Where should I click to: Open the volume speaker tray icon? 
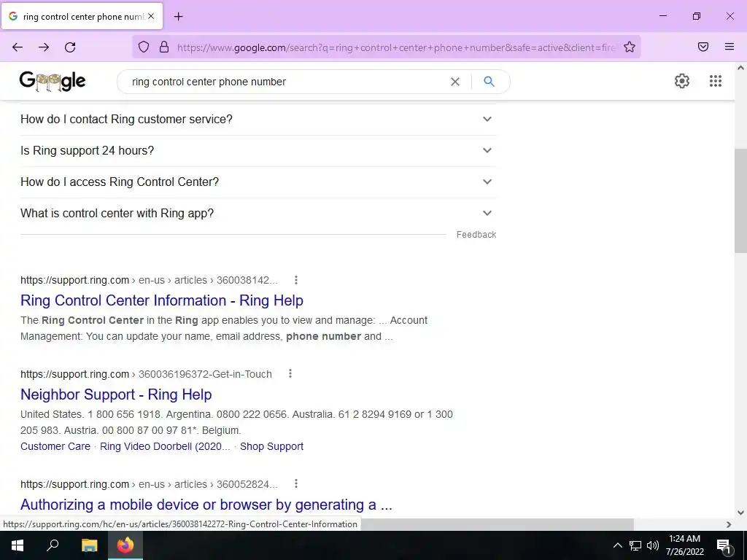(x=653, y=545)
